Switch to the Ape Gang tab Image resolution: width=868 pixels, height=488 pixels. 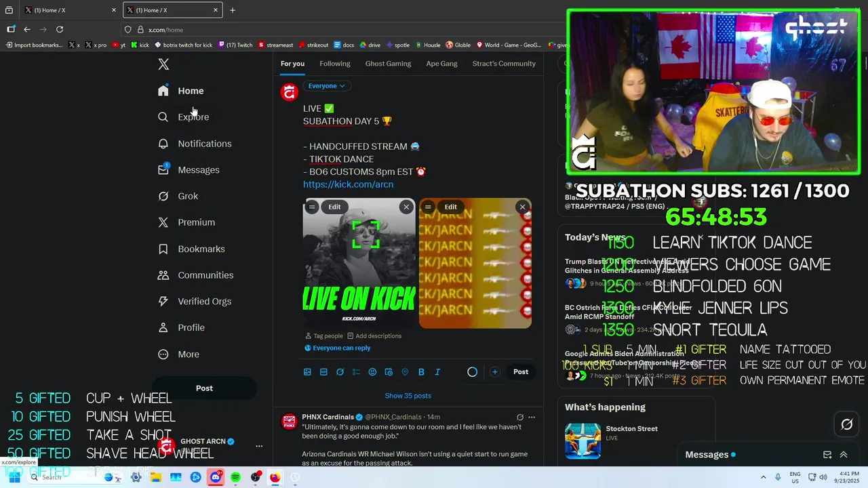point(441,64)
